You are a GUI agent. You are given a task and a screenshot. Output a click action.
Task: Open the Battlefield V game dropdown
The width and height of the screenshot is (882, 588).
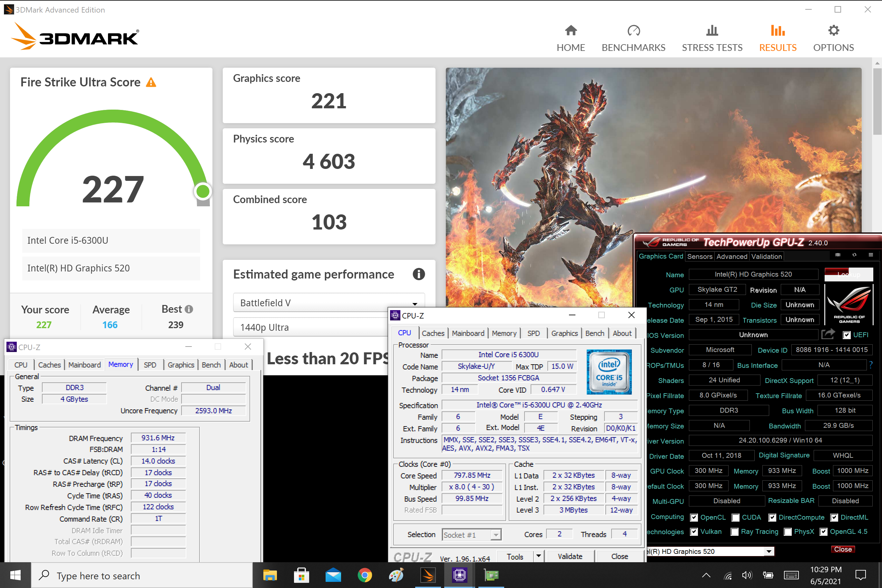coord(329,303)
